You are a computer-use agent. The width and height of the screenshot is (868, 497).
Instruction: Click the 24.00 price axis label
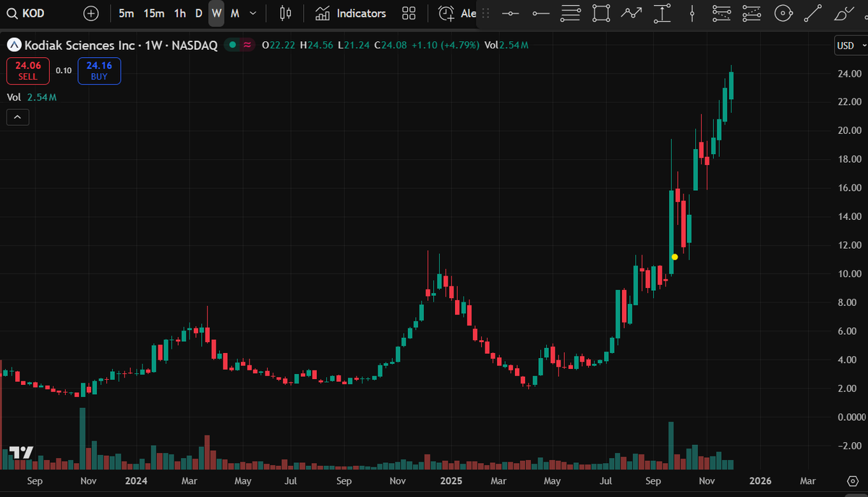848,74
